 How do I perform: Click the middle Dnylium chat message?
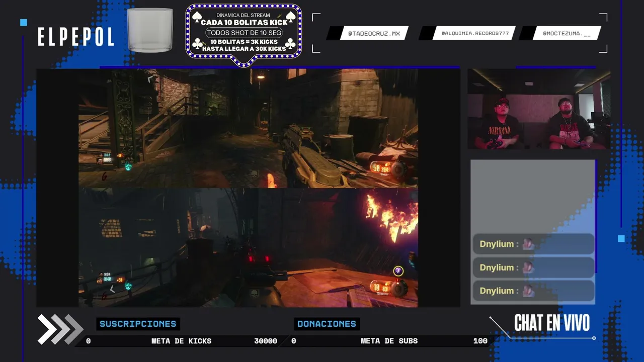click(x=533, y=267)
